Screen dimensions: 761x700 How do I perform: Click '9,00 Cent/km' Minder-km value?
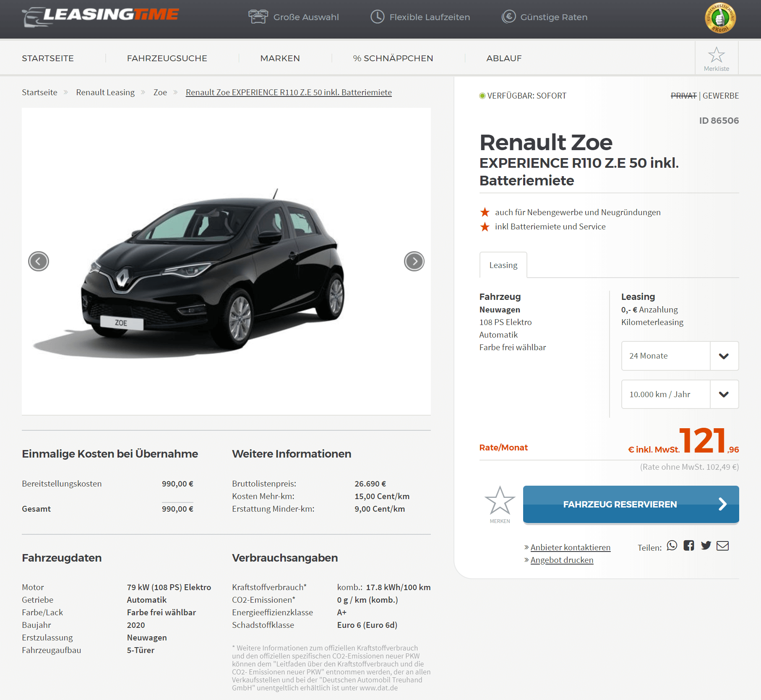[x=380, y=509]
